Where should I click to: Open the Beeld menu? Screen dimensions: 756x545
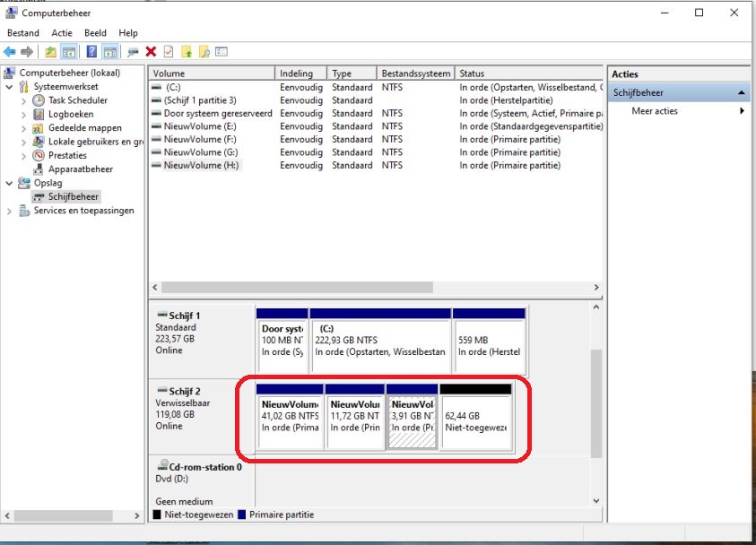pyautogui.click(x=95, y=33)
